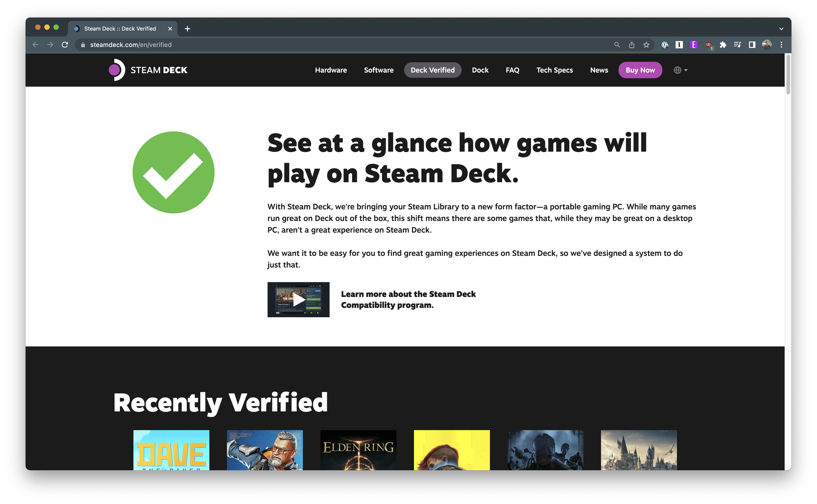Image resolution: width=817 pixels, height=504 pixels.
Task: Open Tech Specs in navigation
Action: [x=554, y=70]
